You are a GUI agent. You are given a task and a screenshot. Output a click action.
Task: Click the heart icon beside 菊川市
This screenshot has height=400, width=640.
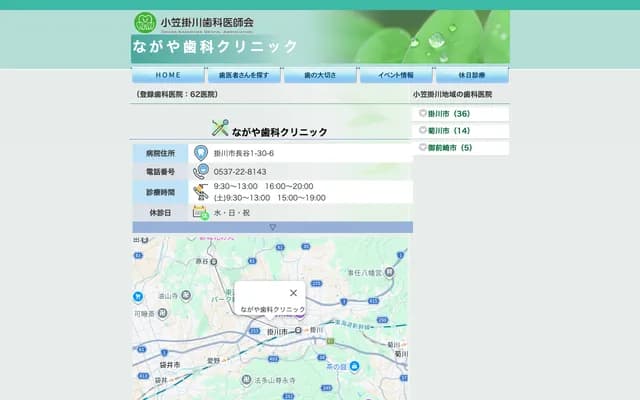(x=423, y=130)
